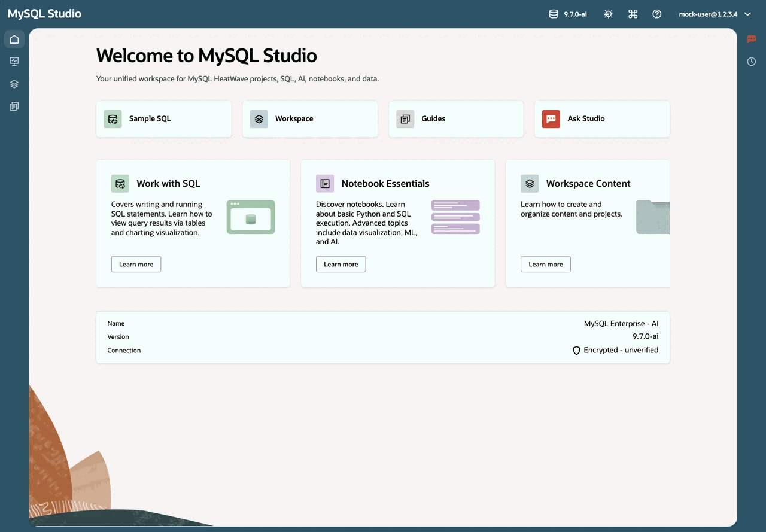Click the Version label in info panel
The height and width of the screenshot is (532, 766).
(118, 337)
